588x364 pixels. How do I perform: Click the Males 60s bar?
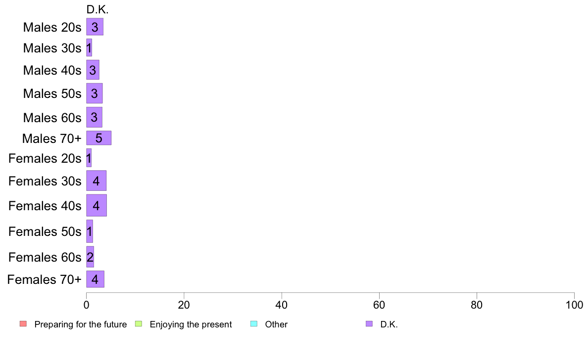[x=95, y=117]
